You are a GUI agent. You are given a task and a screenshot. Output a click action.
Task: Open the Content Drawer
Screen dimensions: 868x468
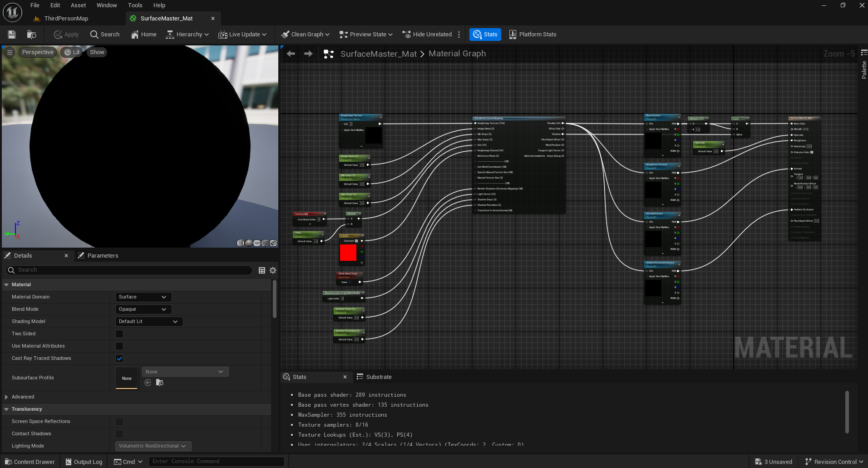pyautogui.click(x=30, y=462)
